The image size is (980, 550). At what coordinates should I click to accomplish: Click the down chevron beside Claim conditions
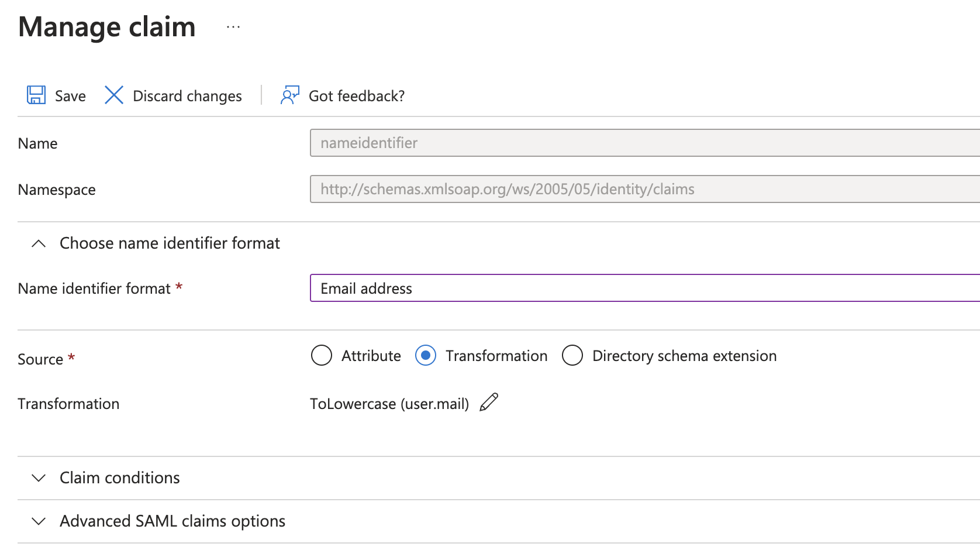coord(39,478)
